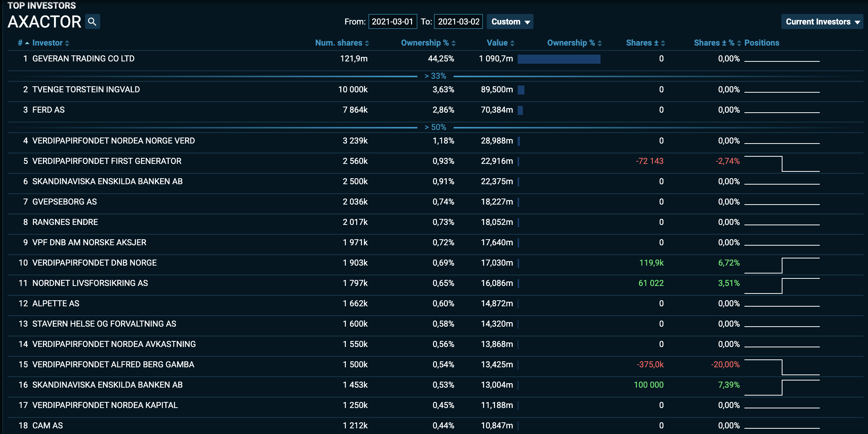Click the 100 000 shares change value
The image size is (868, 434).
649,385
